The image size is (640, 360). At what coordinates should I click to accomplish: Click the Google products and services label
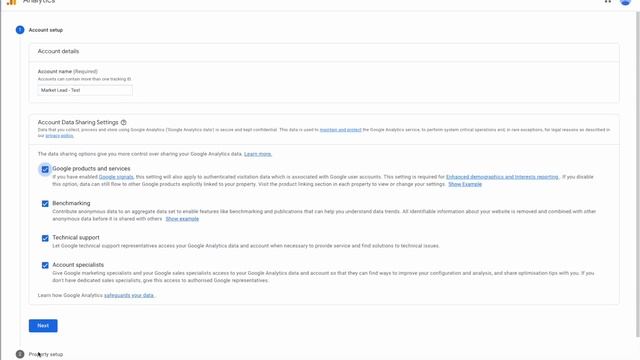point(91,169)
